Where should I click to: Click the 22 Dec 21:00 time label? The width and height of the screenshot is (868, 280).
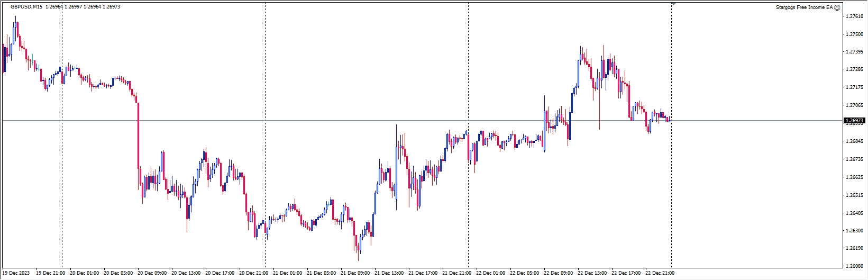pos(660,273)
